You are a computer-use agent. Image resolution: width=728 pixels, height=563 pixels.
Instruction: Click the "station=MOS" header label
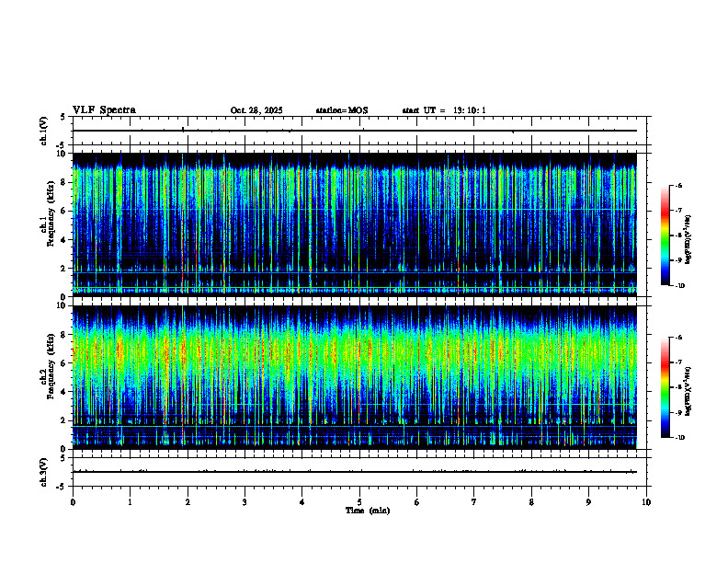click(342, 110)
